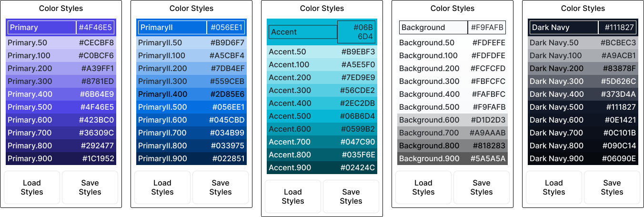This screenshot has width=644, height=217.
Task: Pick the PrimaryII.400 swatch row
Action: point(191,94)
